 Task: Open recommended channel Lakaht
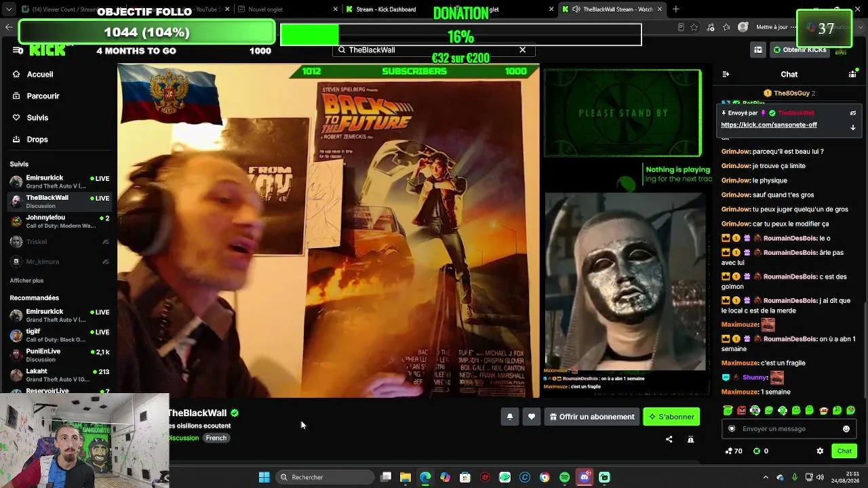pos(60,375)
